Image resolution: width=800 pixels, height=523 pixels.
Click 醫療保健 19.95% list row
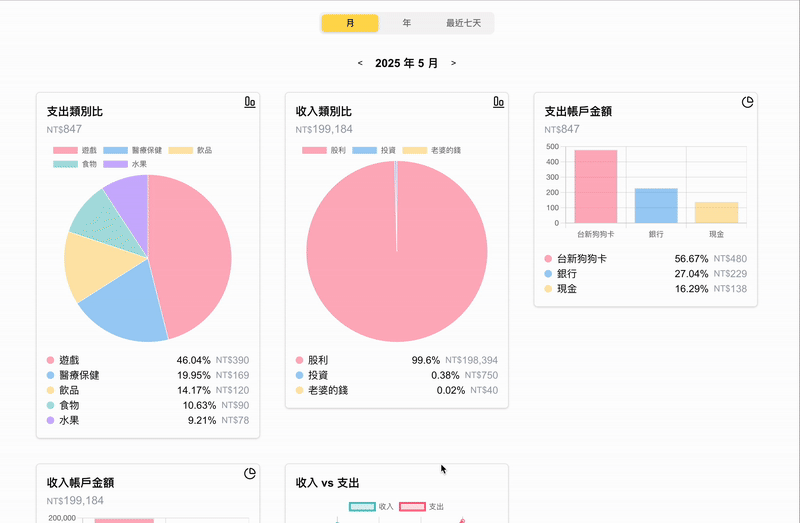pyautogui.click(x=148, y=375)
